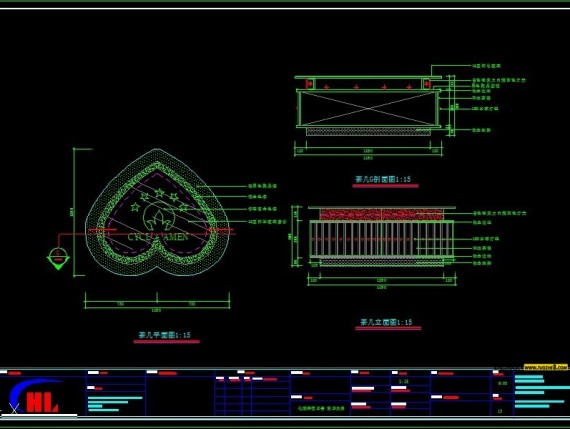Select the hatched base strip under the section drawing
Screen dimensions: 570x429
coord(368,132)
